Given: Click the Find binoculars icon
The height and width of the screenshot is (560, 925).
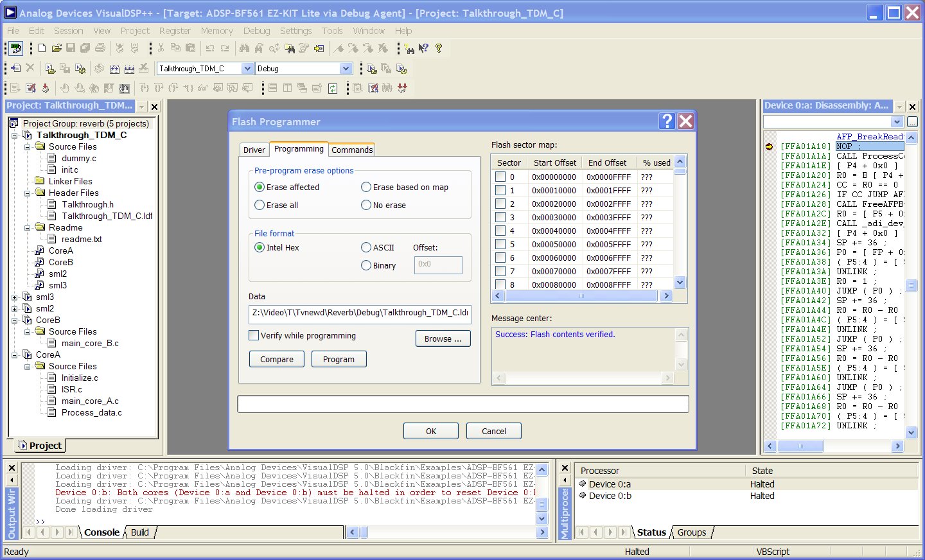Looking at the screenshot, I should pos(244,48).
